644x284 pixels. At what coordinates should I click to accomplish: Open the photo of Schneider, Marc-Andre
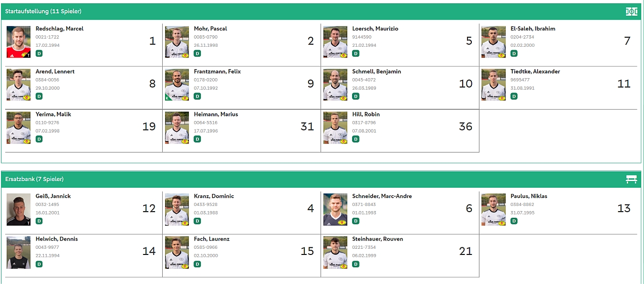click(335, 210)
